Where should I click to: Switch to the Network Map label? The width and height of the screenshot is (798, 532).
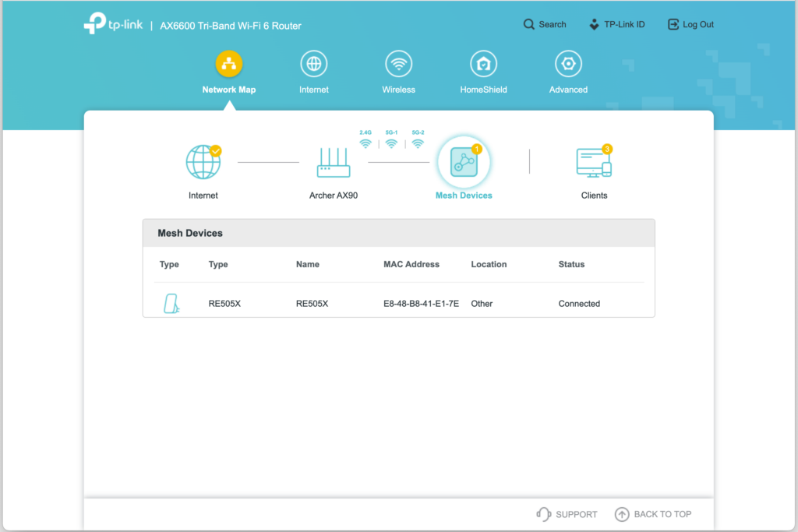(229, 90)
